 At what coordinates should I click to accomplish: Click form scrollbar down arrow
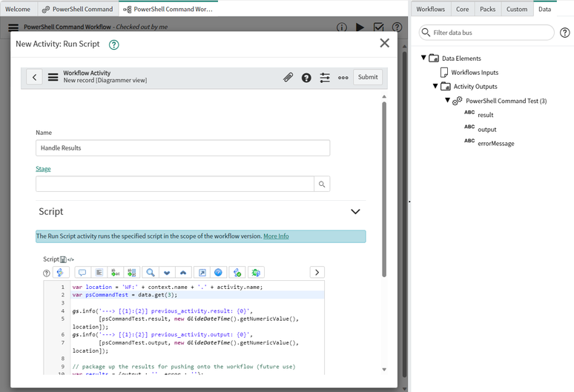pos(384,369)
